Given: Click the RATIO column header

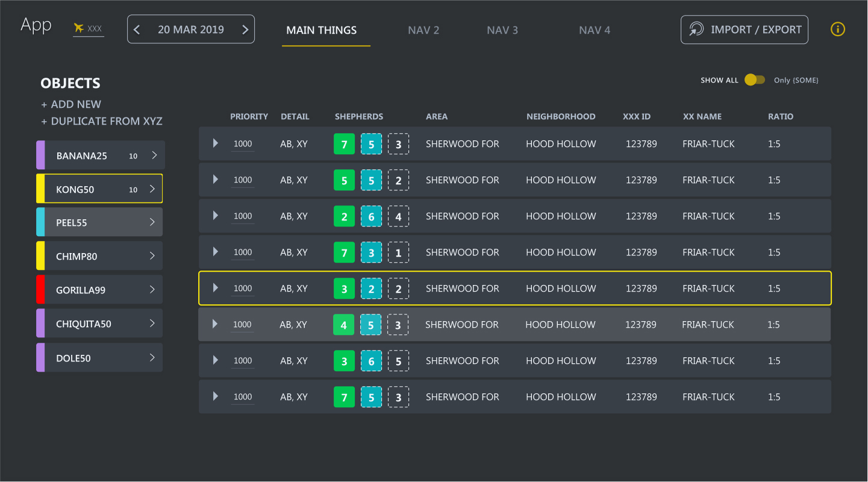Looking at the screenshot, I should (781, 116).
